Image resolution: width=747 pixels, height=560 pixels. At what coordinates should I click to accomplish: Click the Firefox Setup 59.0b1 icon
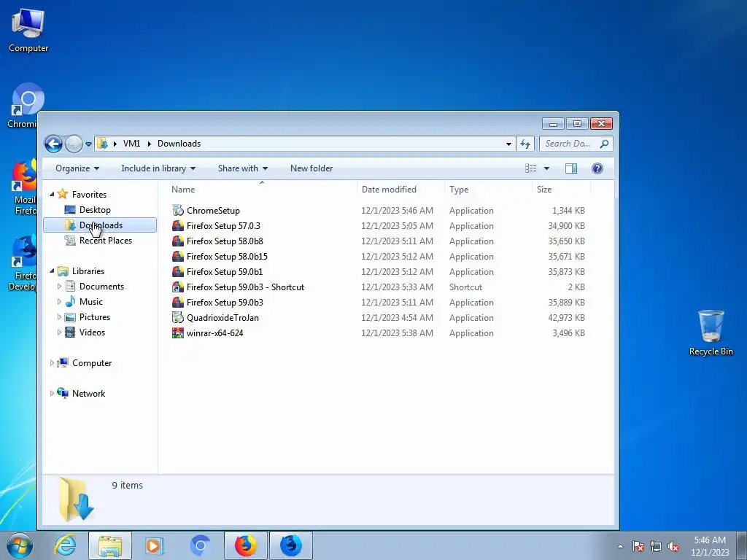(178, 271)
